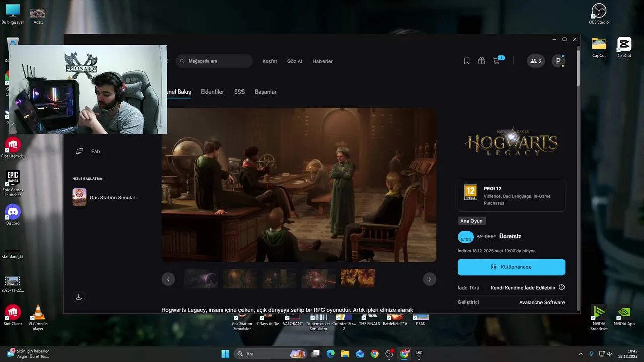This screenshot has width=644, height=362.
Task: Show the next screenshot in carousel
Action: click(x=430, y=279)
